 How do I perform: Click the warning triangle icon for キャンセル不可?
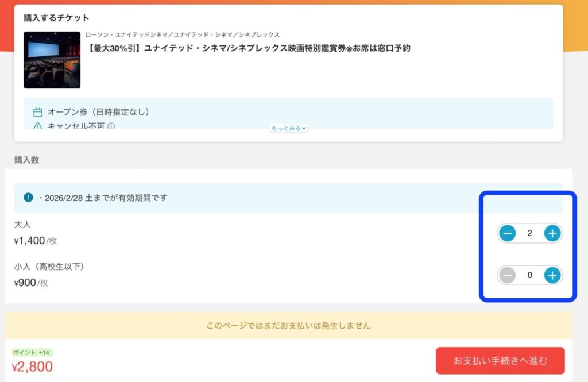pos(38,126)
